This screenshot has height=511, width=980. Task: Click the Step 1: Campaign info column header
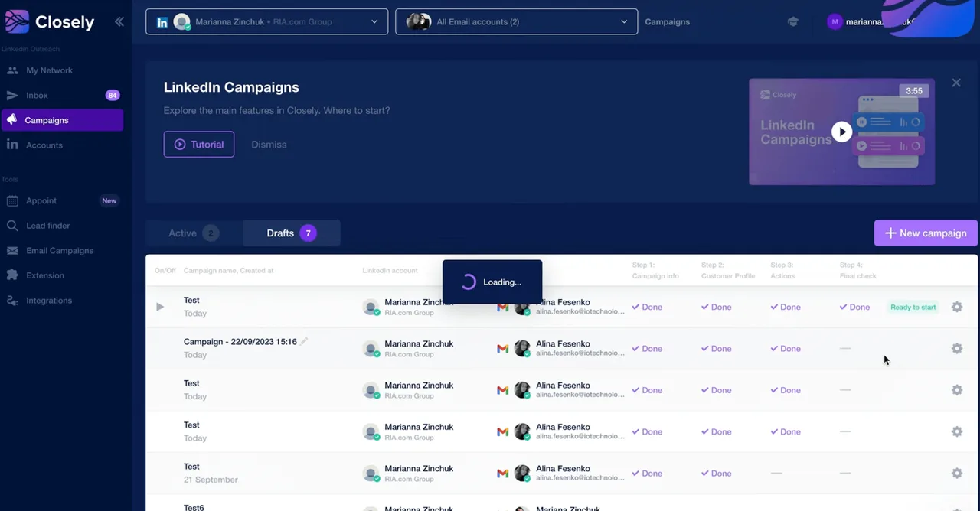pos(655,270)
